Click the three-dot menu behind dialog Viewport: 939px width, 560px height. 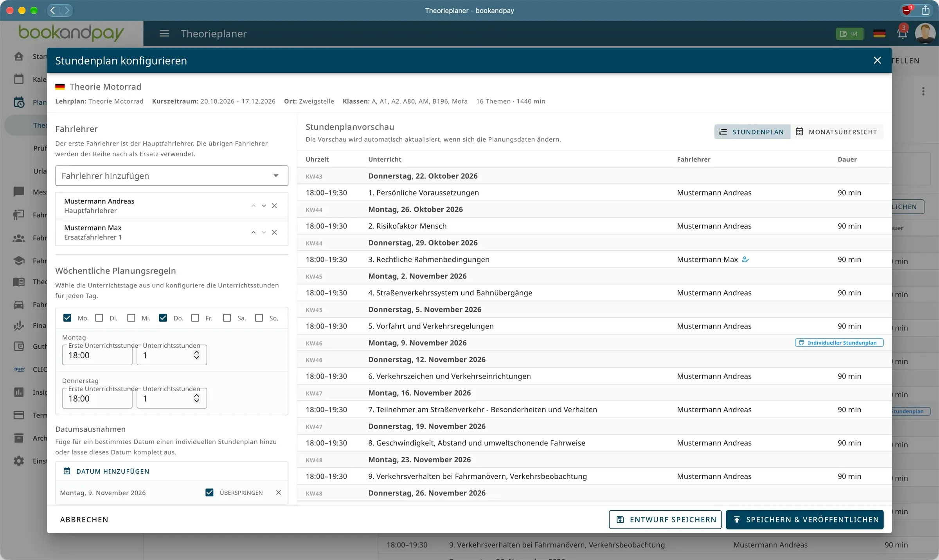(x=923, y=91)
